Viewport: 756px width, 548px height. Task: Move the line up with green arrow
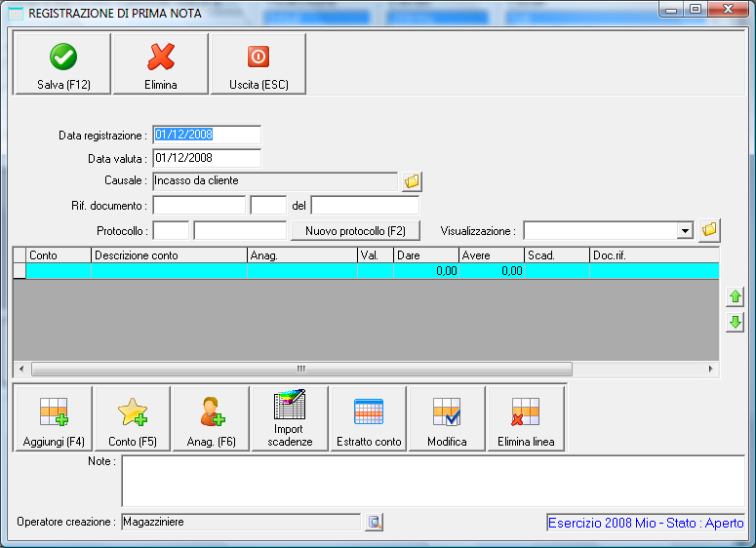click(735, 296)
